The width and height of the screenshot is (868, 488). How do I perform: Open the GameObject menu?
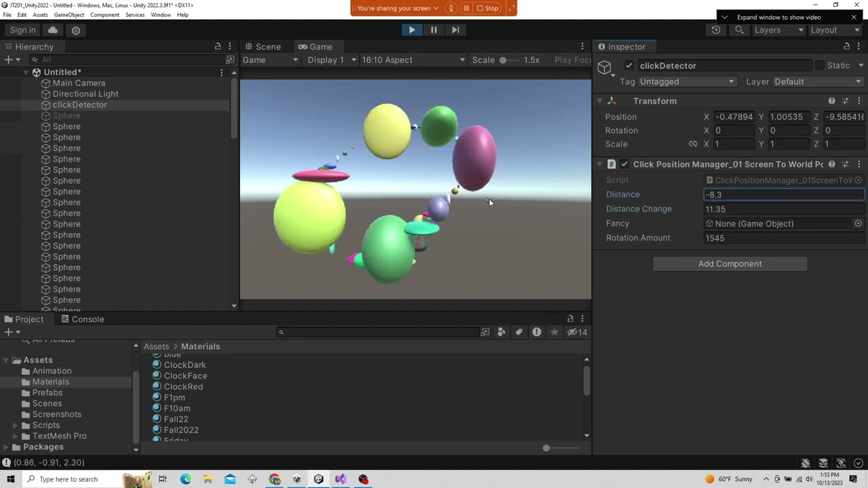[x=69, y=15]
